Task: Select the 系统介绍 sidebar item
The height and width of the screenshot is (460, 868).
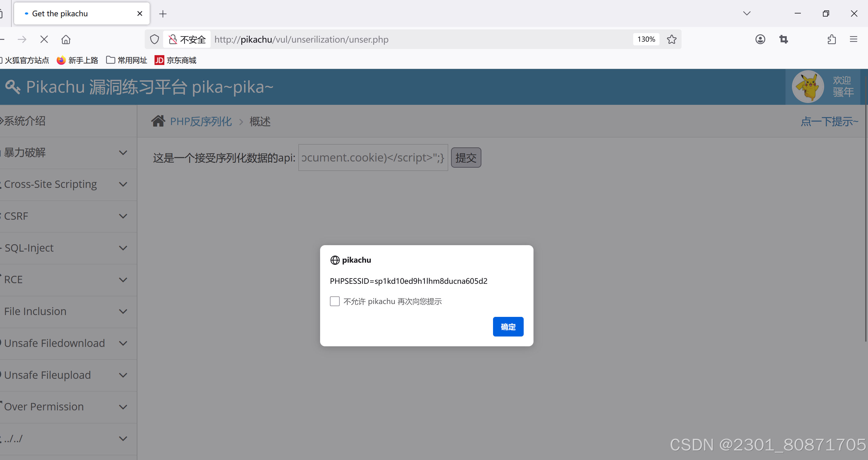Action: pos(25,121)
